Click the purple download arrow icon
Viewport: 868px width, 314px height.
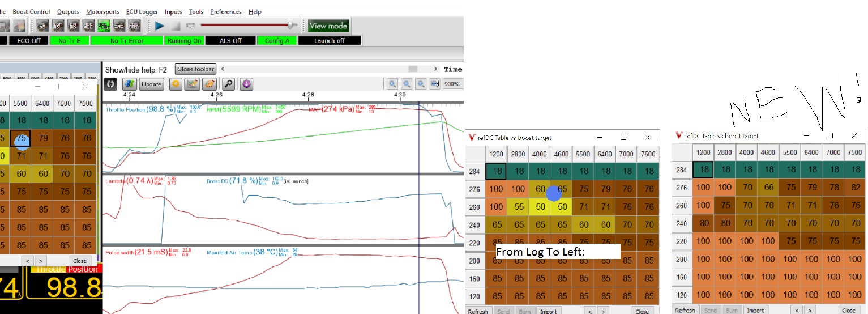coord(246,84)
